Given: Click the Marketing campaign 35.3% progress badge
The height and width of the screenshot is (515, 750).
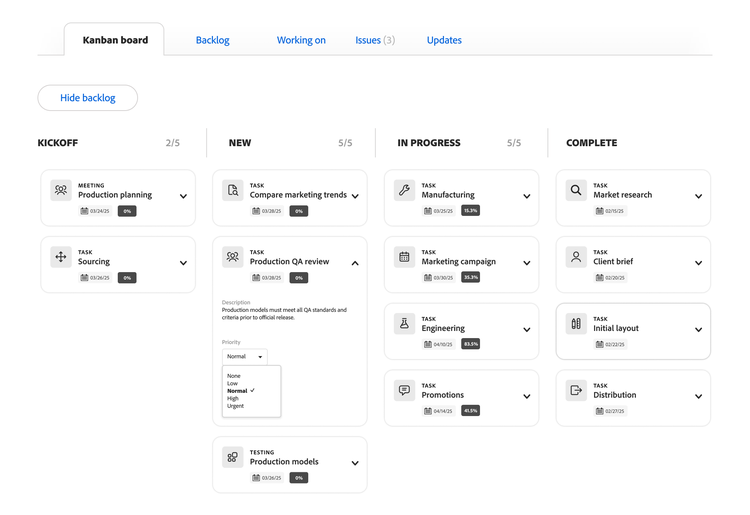Looking at the screenshot, I should click(x=470, y=277).
